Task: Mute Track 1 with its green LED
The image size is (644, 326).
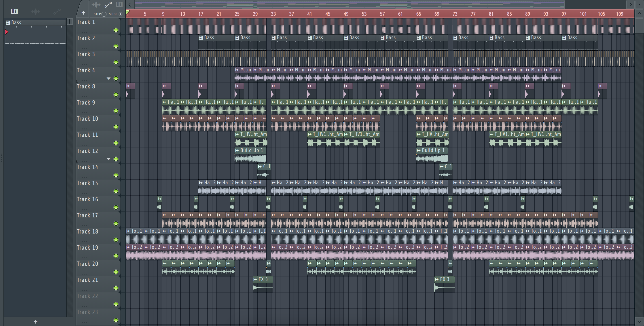Action: 116,30
